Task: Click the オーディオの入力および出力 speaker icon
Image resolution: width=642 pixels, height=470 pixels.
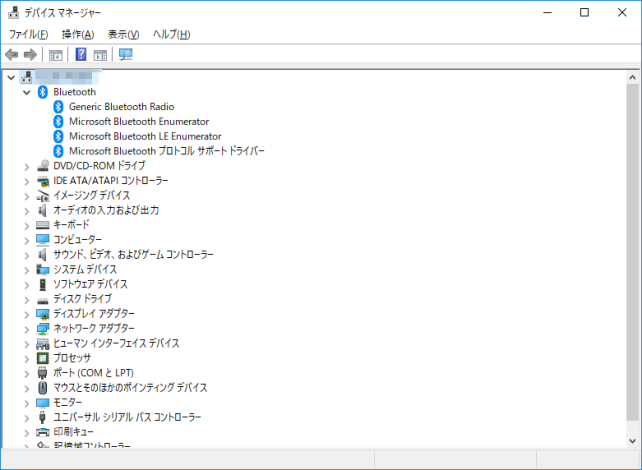Action: coord(43,210)
